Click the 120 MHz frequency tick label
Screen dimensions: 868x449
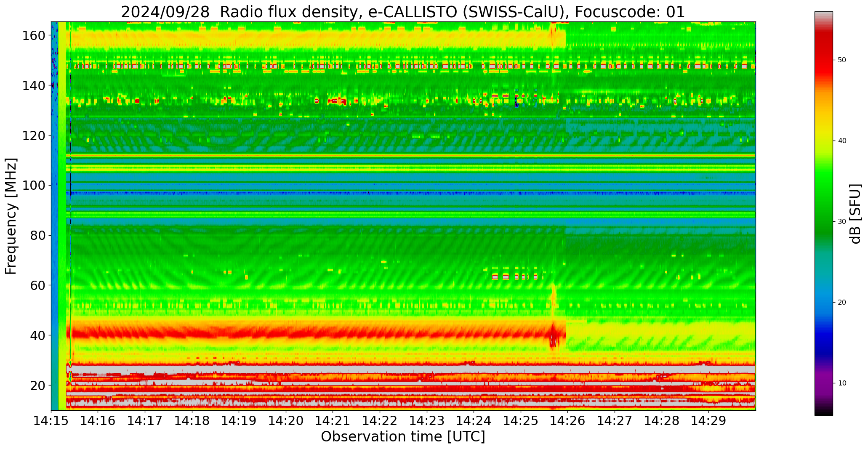click(34, 135)
